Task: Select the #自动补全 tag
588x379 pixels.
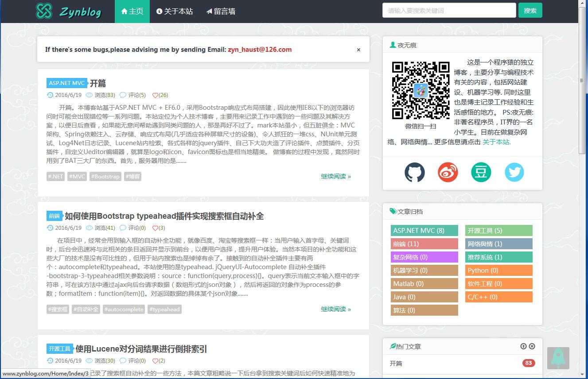Action: click(86, 309)
